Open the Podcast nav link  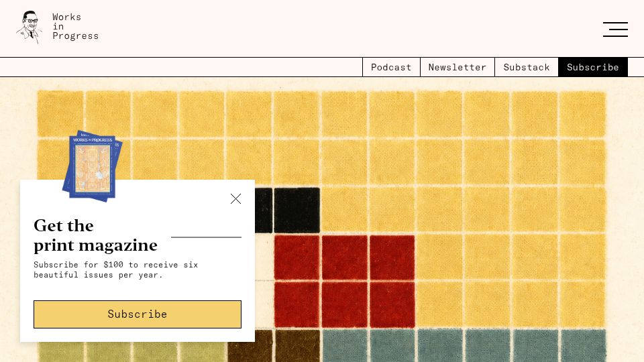click(391, 67)
